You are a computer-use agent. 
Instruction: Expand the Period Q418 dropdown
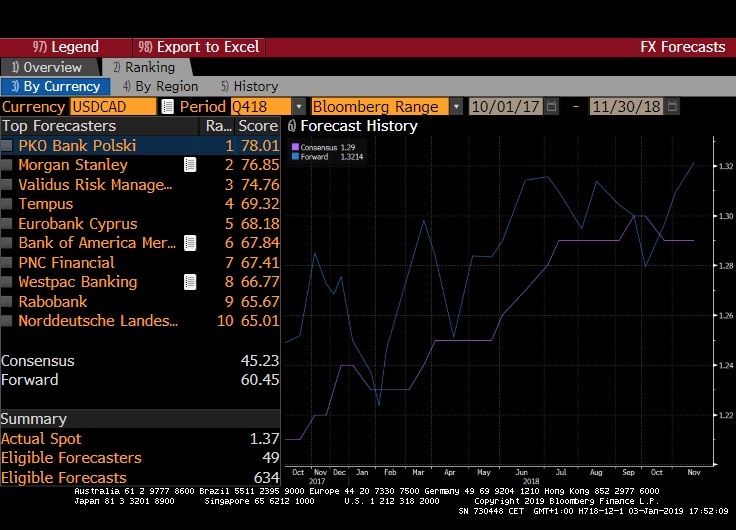coord(299,107)
